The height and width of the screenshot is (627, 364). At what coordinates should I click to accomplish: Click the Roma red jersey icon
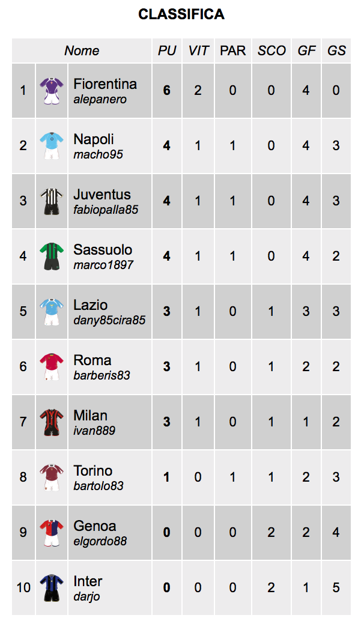tap(52, 367)
